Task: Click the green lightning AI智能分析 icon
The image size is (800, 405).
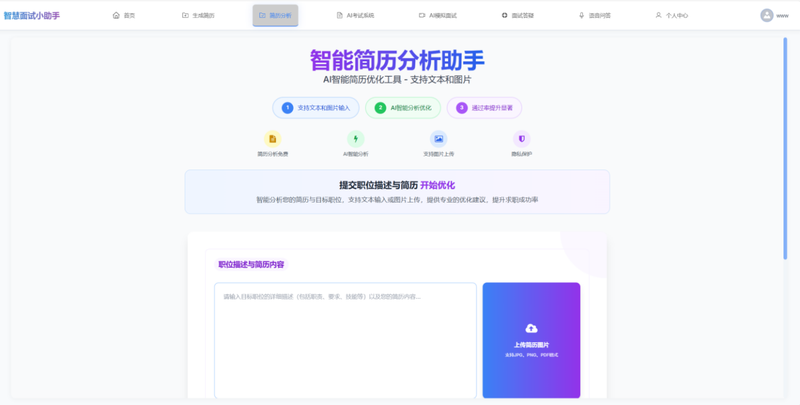Action: point(356,139)
